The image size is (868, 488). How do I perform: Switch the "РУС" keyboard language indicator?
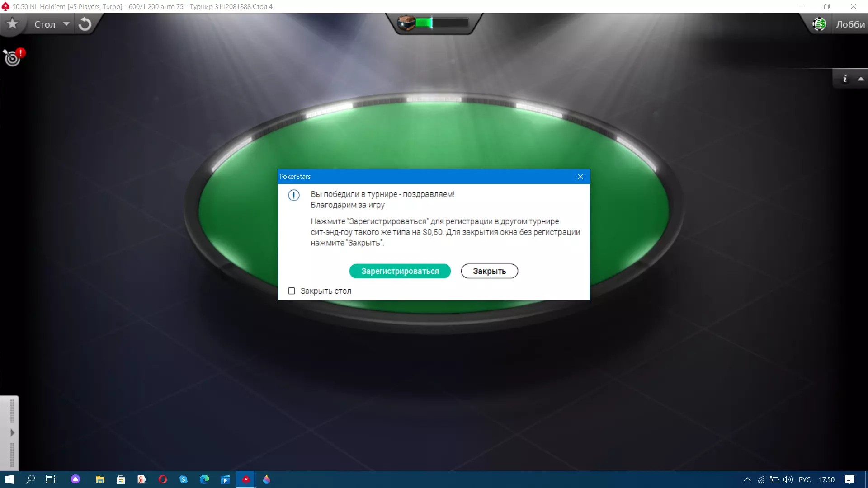pyautogui.click(x=804, y=479)
